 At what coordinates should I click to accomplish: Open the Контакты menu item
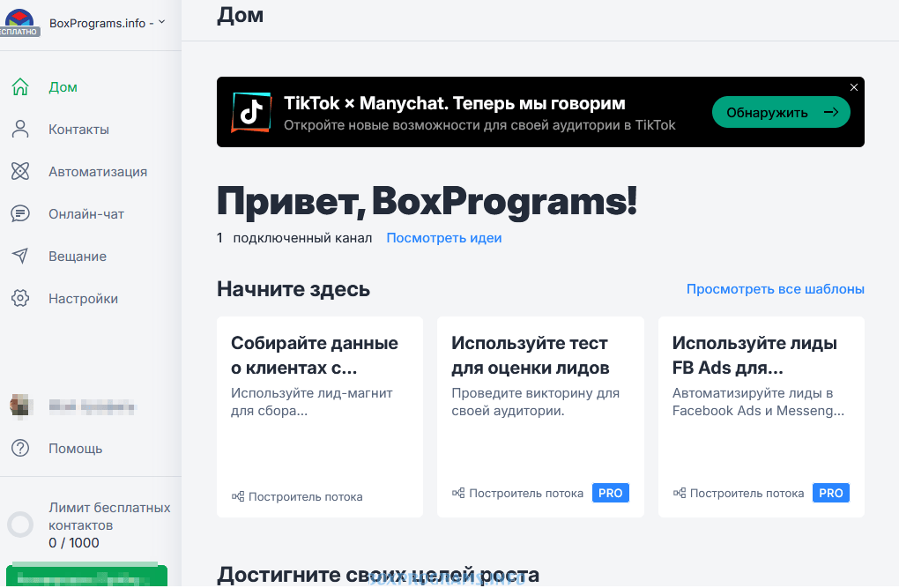(78, 130)
